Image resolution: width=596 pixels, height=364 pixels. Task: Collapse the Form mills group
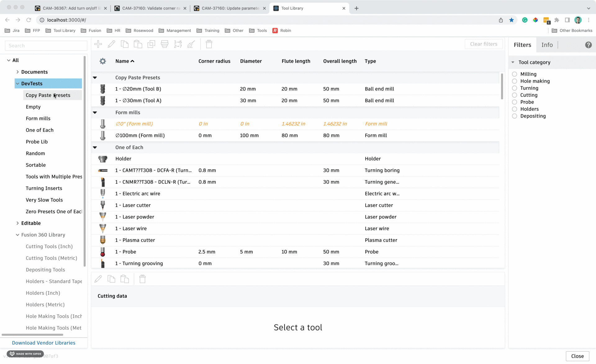(95, 112)
